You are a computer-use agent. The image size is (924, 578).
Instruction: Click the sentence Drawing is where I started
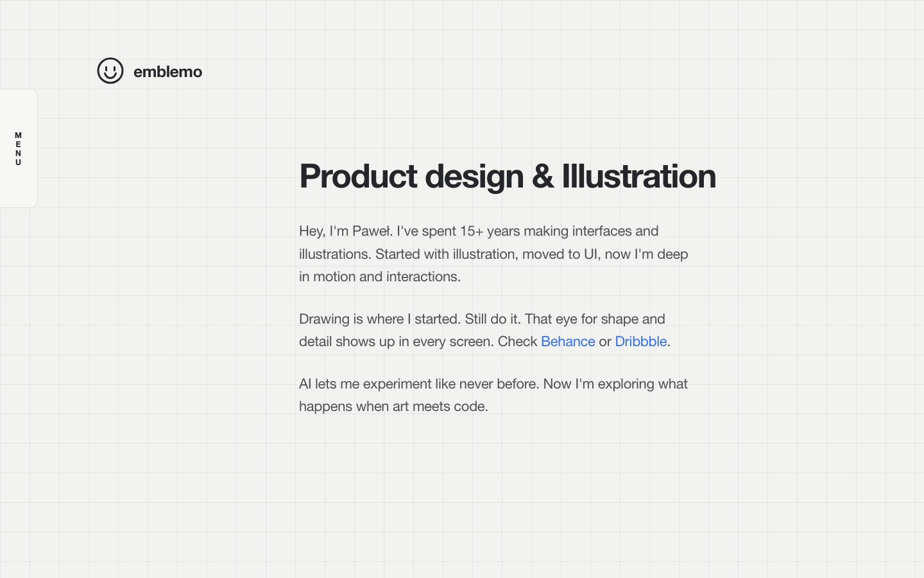380,319
